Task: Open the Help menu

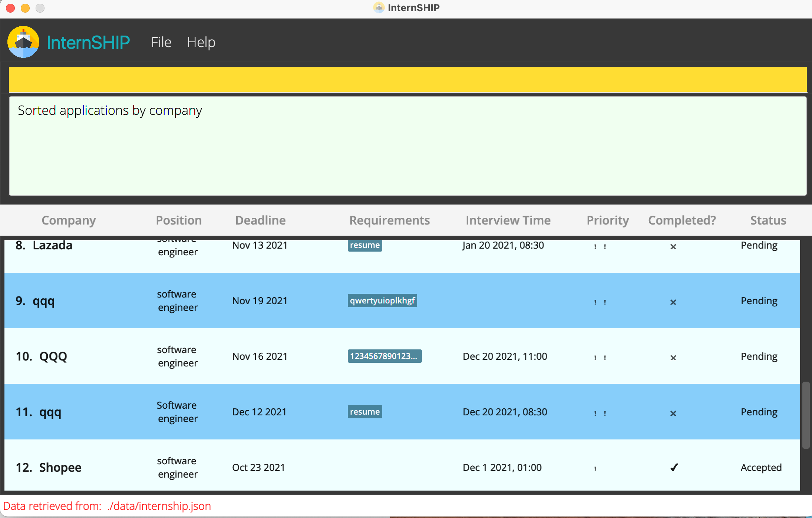Action: pos(201,42)
